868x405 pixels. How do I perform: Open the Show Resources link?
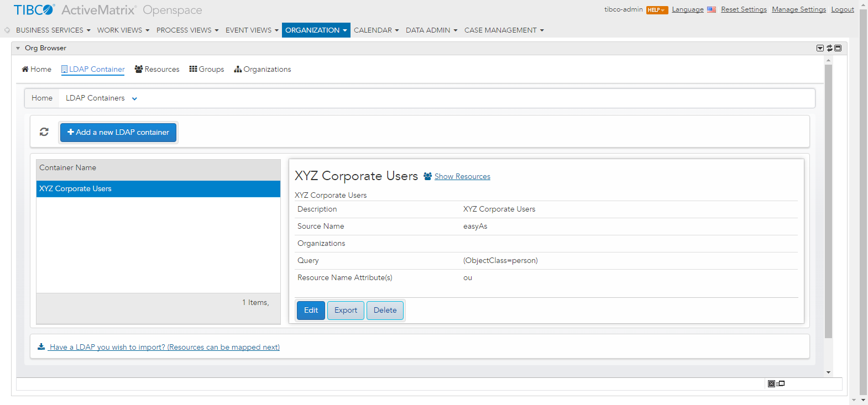pyautogui.click(x=462, y=176)
